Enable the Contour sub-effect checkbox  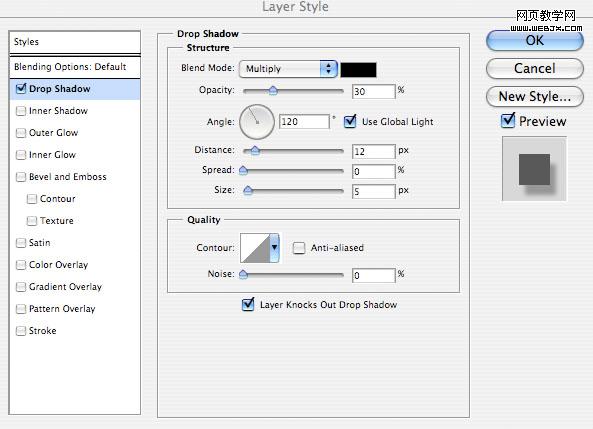point(32,199)
